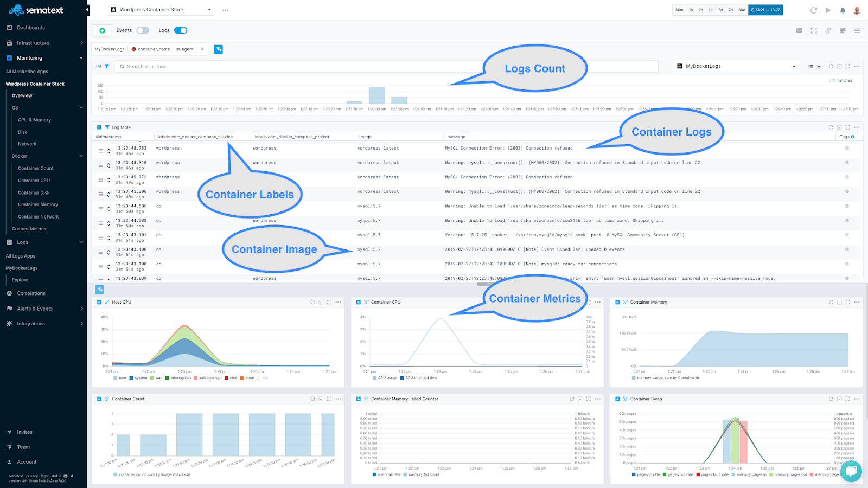Image resolution: width=868 pixels, height=488 pixels.
Task: Refresh the Container Count chart
Action: (x=312, y=399)
